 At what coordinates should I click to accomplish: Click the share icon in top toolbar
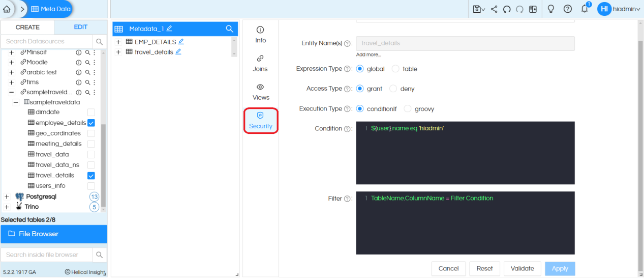(x=494, y=9)
